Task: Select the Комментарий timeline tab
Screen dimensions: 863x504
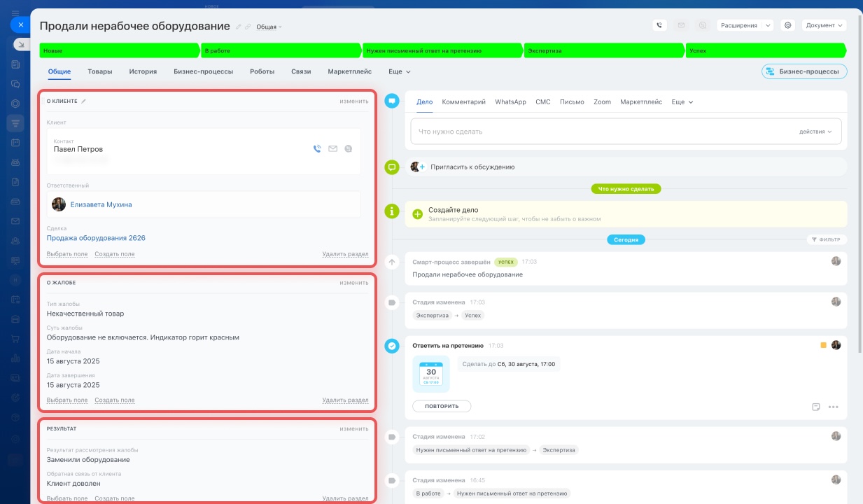Action: 463,101
